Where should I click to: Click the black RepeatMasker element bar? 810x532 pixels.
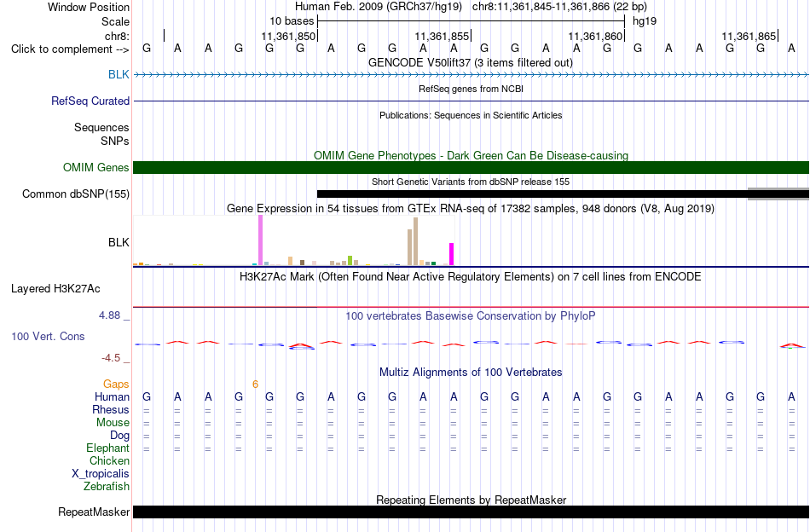coord(472,512)
